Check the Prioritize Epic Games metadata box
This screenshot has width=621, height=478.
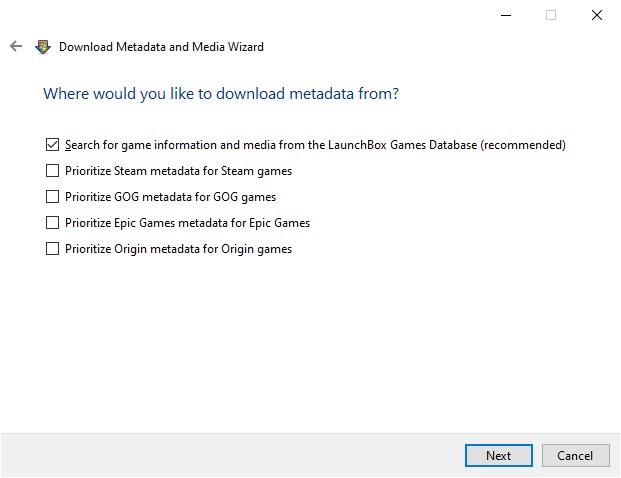[52, 223]
